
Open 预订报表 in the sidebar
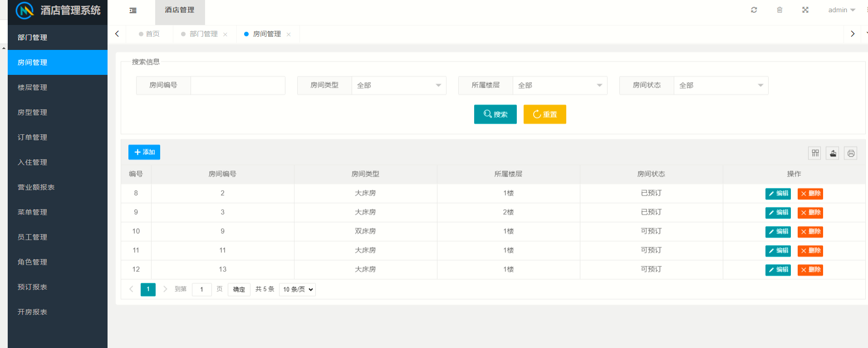[58, 287]
